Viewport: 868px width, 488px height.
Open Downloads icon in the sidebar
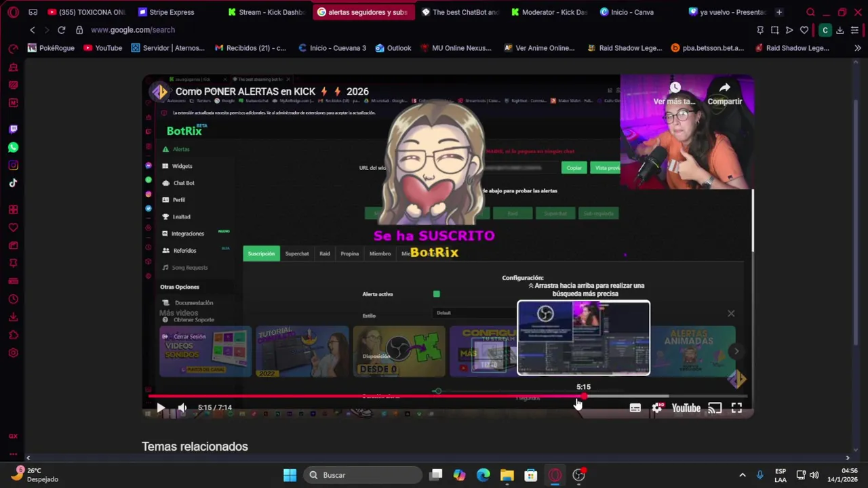tap(13, 317)
